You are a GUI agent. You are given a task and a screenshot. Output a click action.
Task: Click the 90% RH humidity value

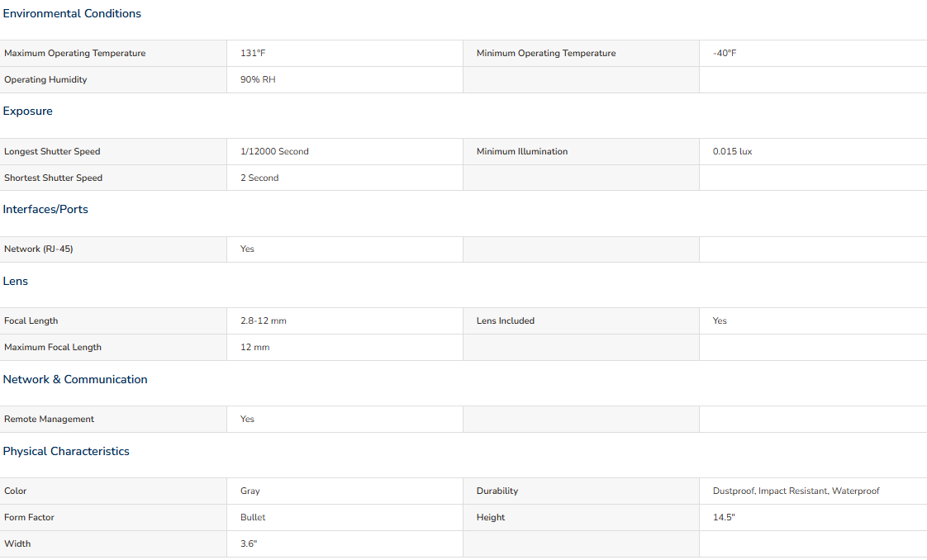pyautogui.click(x=258, y=80)
